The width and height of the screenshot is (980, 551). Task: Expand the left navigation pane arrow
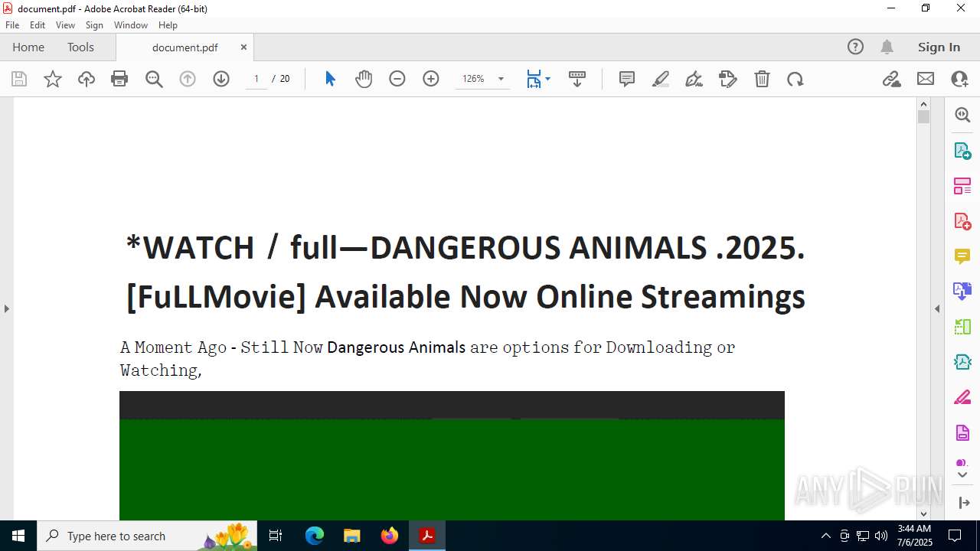(x=7, y=308)
